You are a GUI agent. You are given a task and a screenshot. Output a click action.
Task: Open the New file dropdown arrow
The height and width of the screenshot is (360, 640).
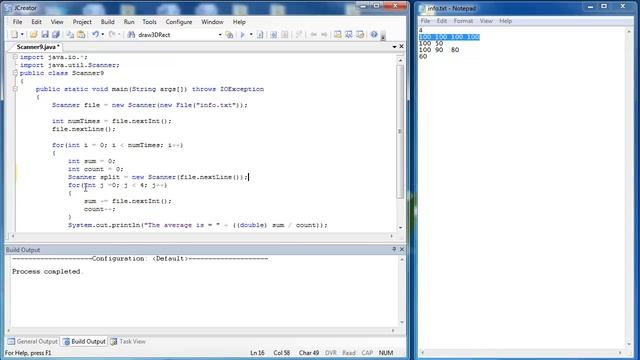tap(22, 35)
